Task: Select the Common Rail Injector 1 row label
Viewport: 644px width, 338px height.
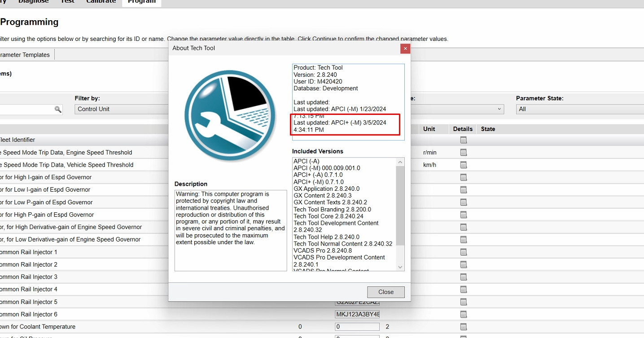Action: (x=29, y=252)
